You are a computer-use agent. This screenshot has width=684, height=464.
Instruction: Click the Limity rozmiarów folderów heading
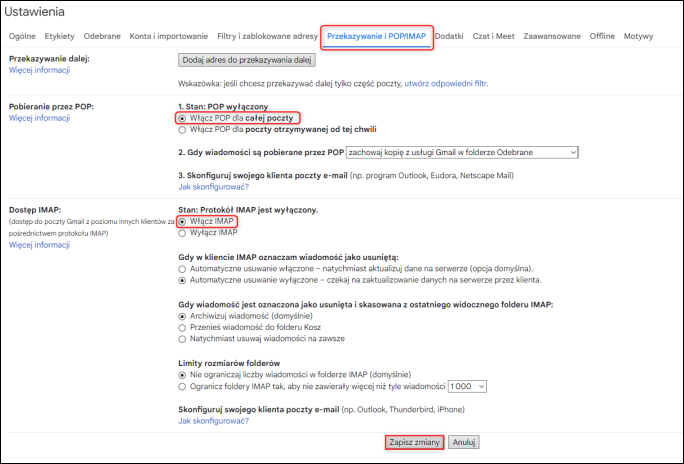pyautogui.click(x=229, y=363)
